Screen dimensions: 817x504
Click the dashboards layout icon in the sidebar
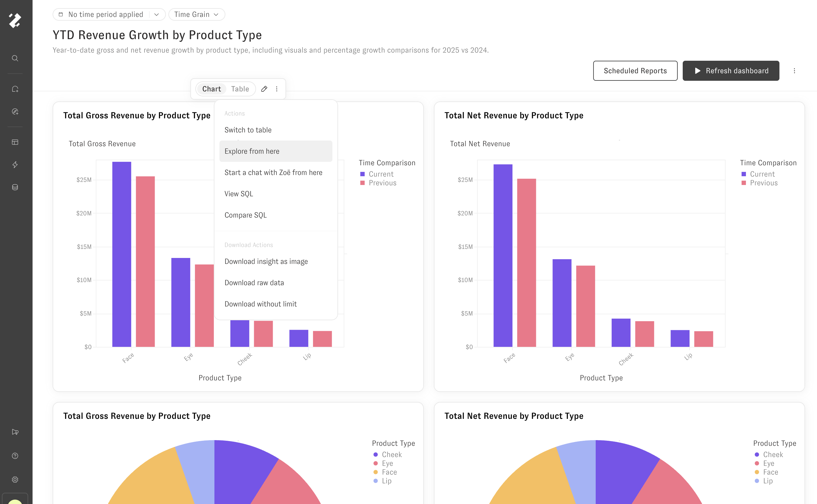coord(15,142)
